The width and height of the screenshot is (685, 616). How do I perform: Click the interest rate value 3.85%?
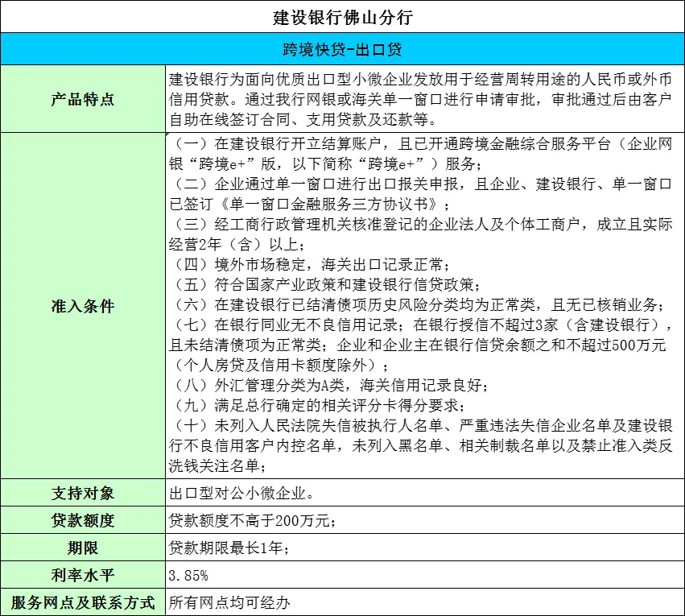click(188, 576)
